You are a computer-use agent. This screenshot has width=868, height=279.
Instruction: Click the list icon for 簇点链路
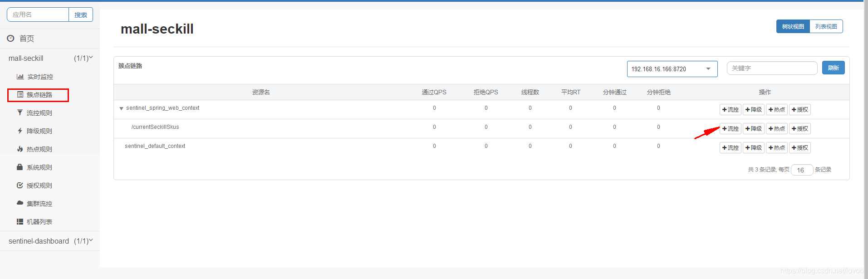[20, 94]
